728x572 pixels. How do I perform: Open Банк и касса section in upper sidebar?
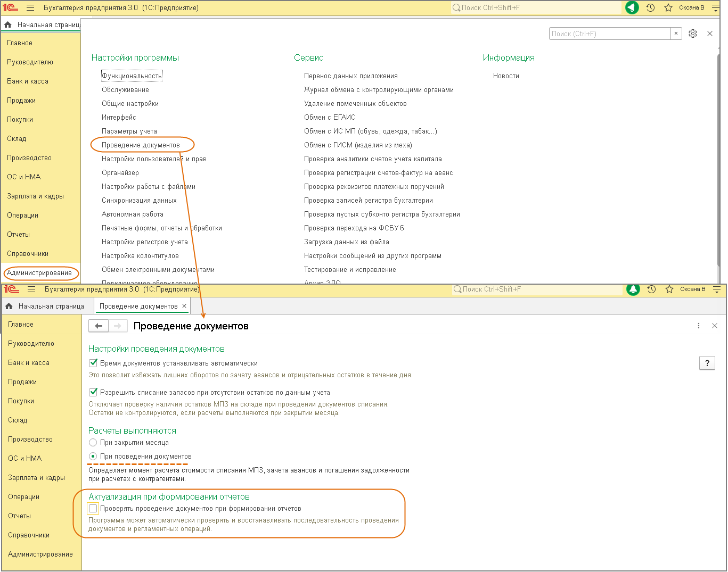pos(28,81)
